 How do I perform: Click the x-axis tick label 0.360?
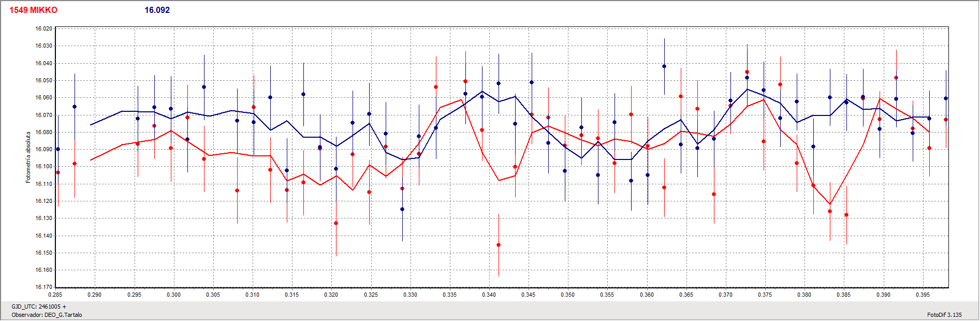click(x=647, y=295)
